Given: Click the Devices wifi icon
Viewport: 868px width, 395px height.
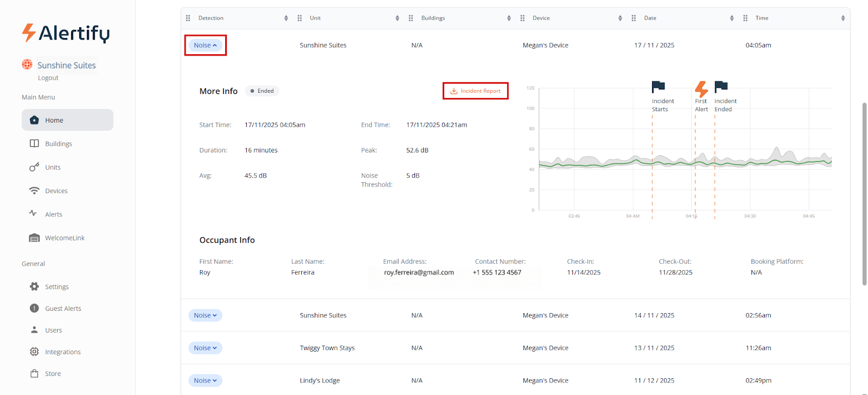Looking at the screenshot, I should (x=34, y=191).
